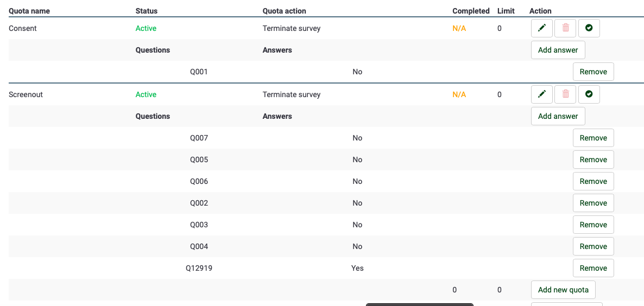Click the check-circle icon for Screenout quota
Viewport: 644px width, 306px height.
[589, 94]
